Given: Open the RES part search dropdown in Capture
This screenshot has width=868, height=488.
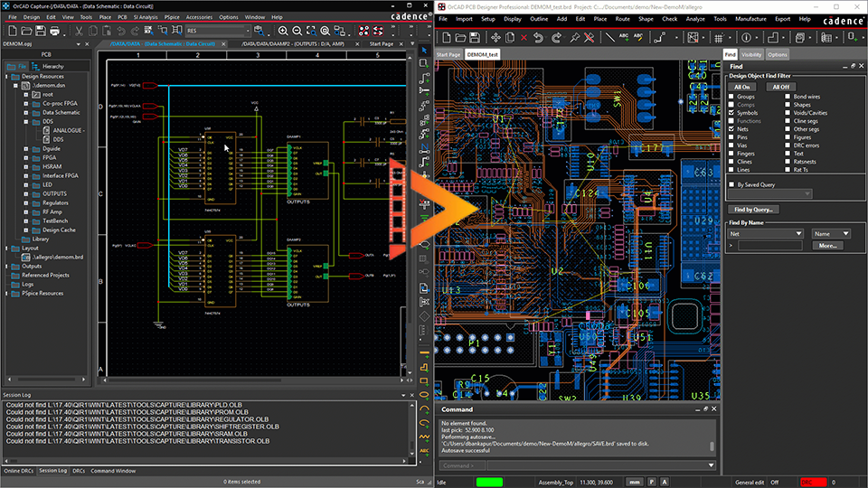Looking at the screenshot, I should point(248,31).
